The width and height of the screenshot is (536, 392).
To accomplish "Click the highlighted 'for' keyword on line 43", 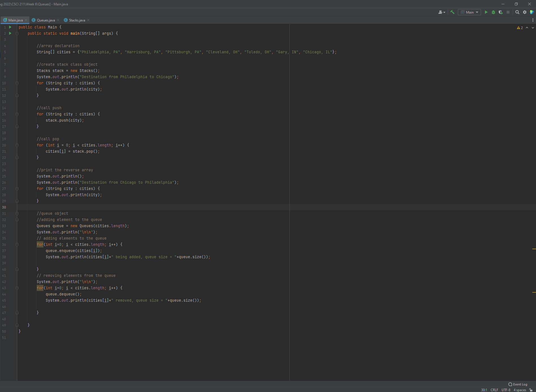I will coord(40,288).
